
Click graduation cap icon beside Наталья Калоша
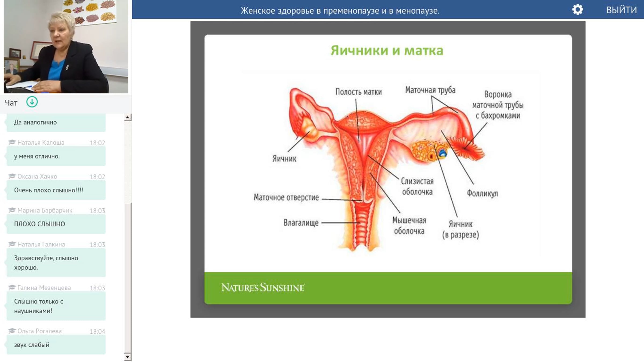coord(12,142)
